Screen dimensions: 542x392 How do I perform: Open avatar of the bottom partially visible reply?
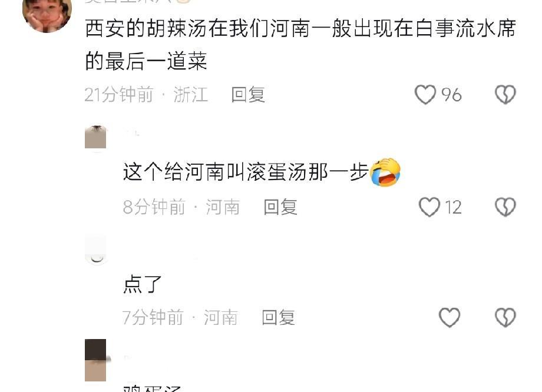click(x=95, y=360)
